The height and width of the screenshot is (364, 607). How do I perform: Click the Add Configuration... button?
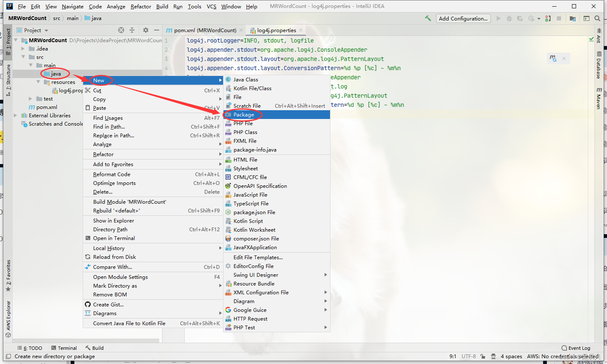[x=463, y=18]
